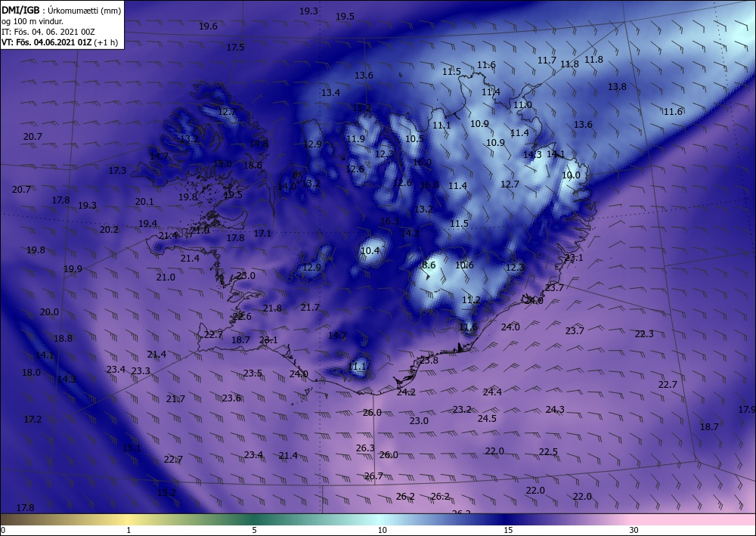Viewport: 756px width, 536px height.
Task: Click the colour scale label 0
Action: pyautogui.click(x=3, y=530)
